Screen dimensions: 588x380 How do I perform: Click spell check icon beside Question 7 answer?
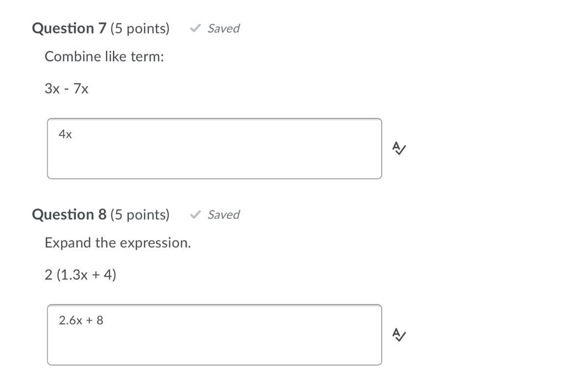[x=399, y=148]
